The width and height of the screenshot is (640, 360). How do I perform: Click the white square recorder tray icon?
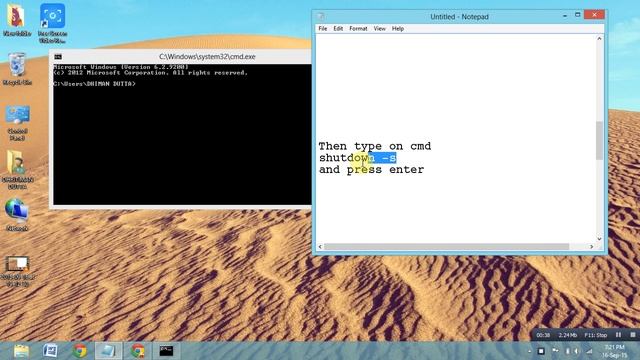(x=541, y=351)
